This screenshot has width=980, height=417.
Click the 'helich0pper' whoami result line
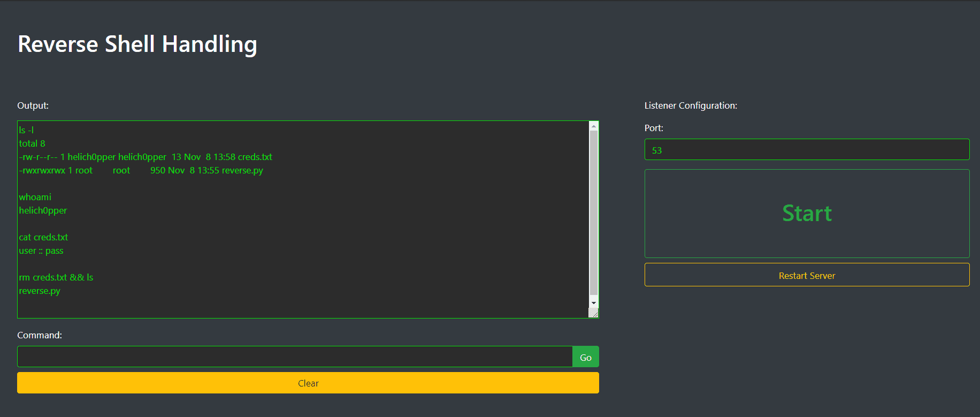click(x=43, y=210)
